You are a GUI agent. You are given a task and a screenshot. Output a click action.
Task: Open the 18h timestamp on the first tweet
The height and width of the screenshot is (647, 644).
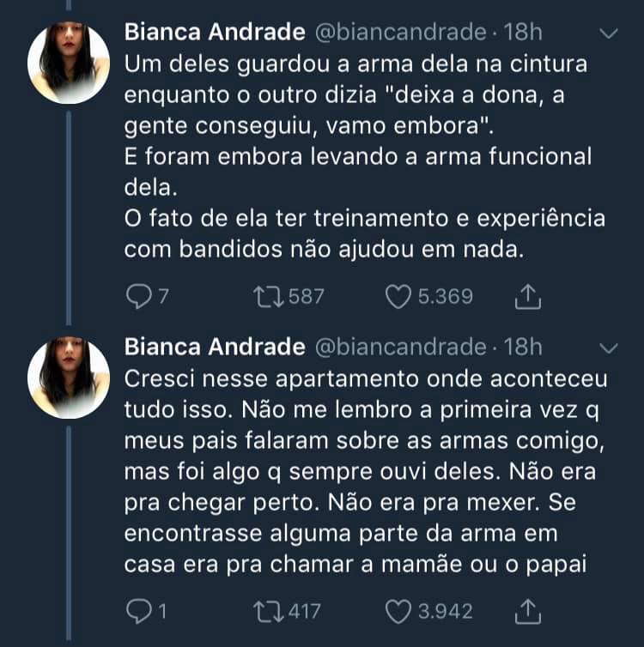pyautogui.click(x=523, y=33)
